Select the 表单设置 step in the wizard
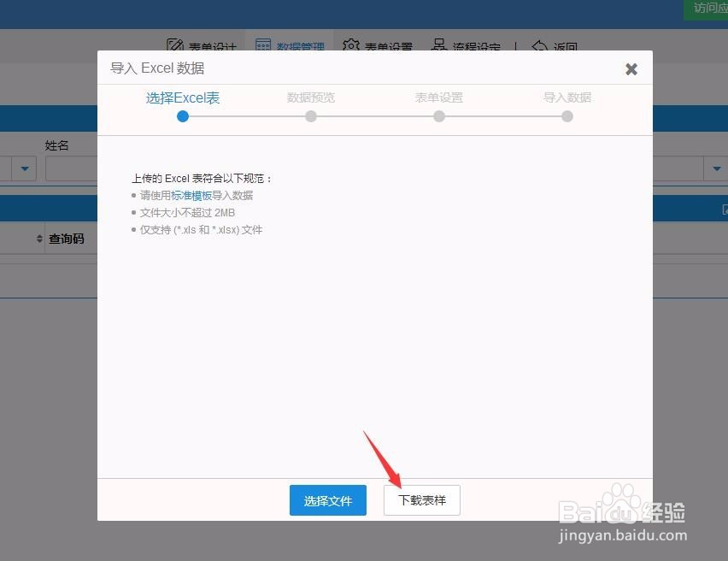 (x=438, y=97)
